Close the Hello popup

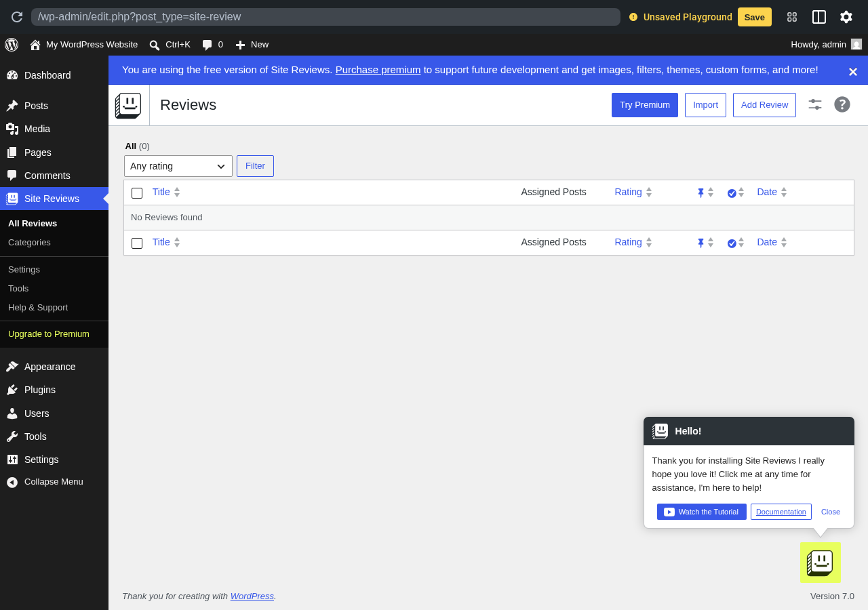(831, 512)
